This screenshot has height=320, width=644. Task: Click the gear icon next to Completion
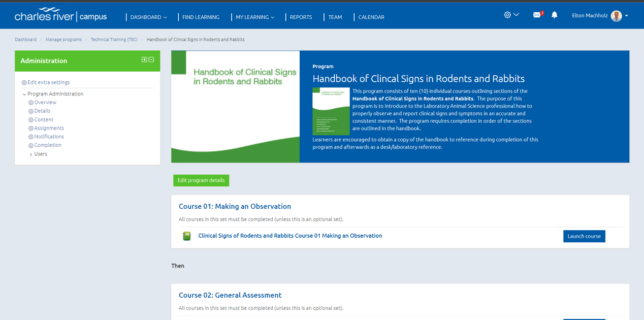[x=31, y=145]
